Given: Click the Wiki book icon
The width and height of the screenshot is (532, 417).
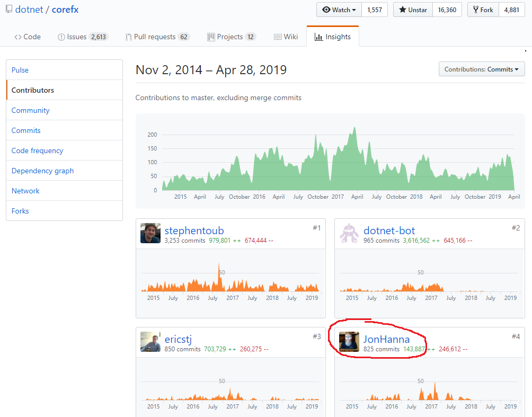Looking at the screenshot, I should 278,37.
